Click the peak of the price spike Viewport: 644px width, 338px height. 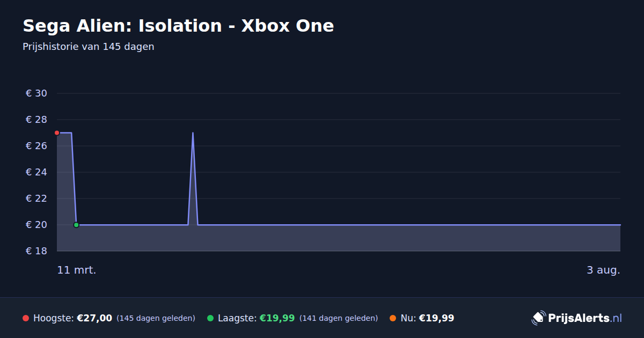[193, 133]
